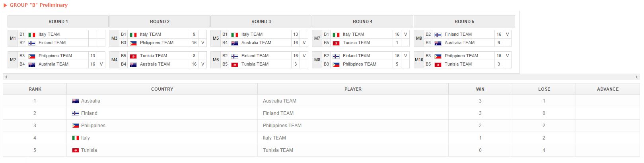Image resolution: width=644 pixels, height=163 pixels.
Task: Click the ADVANCE column header
Action: pos(607,89)
